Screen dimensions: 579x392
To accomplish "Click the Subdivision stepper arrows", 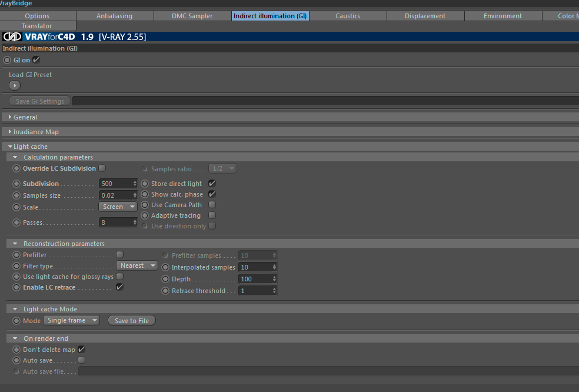I will click(x=135, y=184).
